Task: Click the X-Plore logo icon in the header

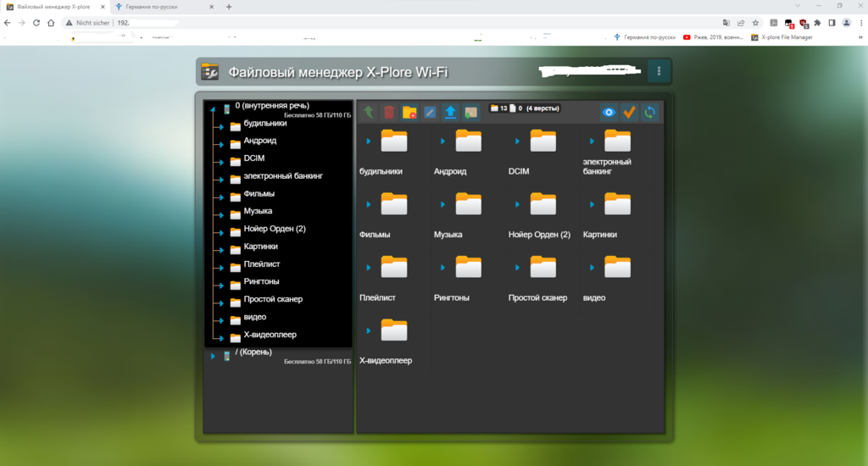Action: click(x=210, y=72)
